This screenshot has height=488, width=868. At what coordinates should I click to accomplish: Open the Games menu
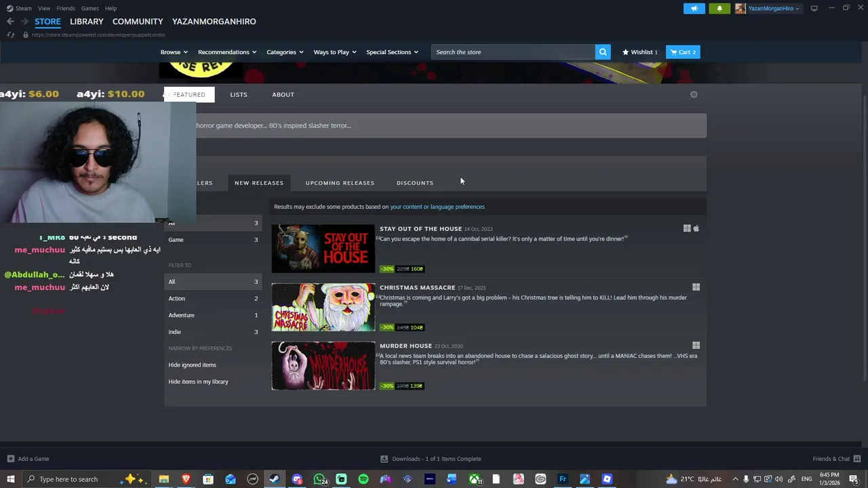pos(90,8)
